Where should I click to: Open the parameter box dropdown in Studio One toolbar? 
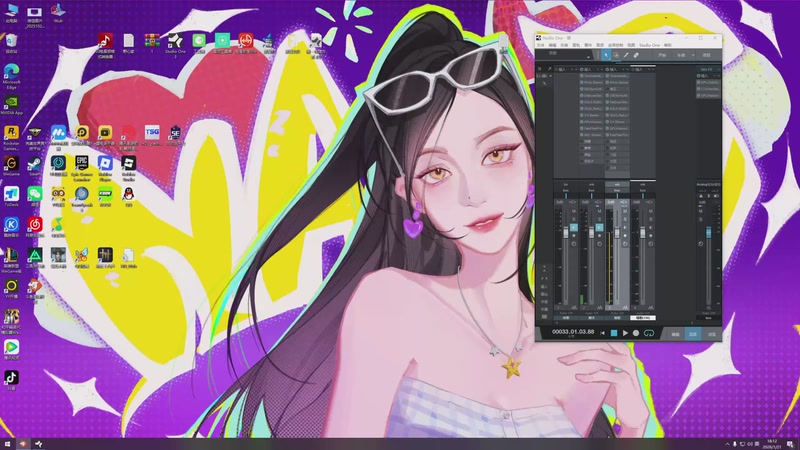tap(588, 57)
